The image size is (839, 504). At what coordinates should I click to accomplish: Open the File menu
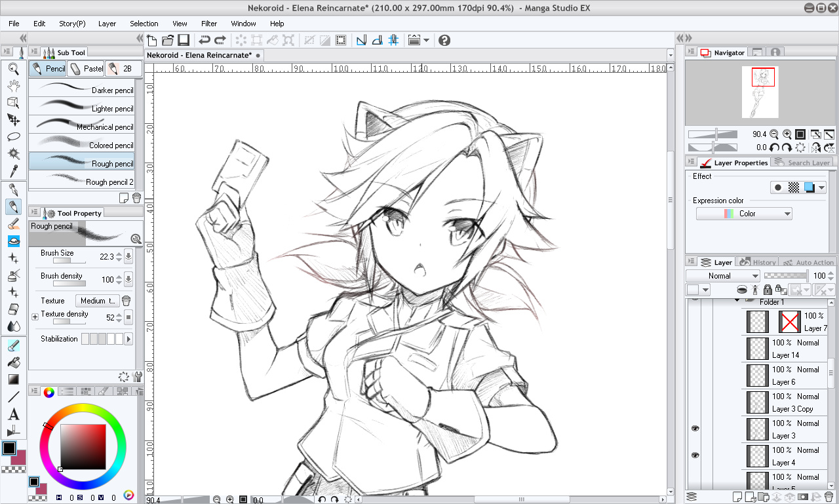14,24
